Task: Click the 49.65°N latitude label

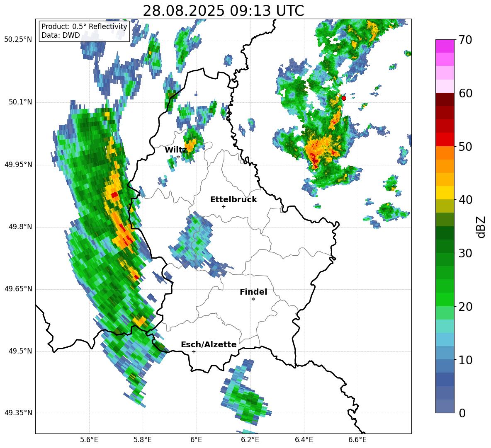Action: tap(18, 289)
